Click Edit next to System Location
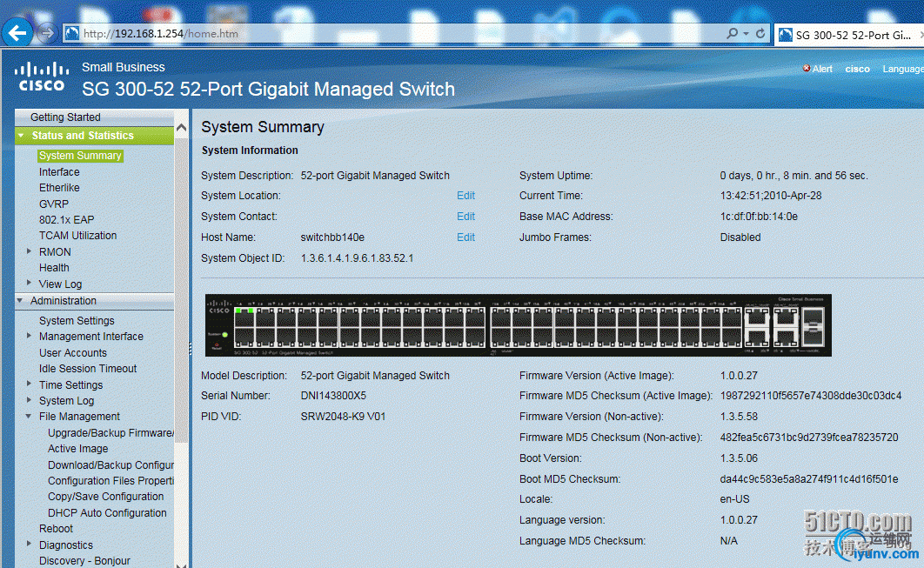Screen dimensions: 924x568 point(465,196)
